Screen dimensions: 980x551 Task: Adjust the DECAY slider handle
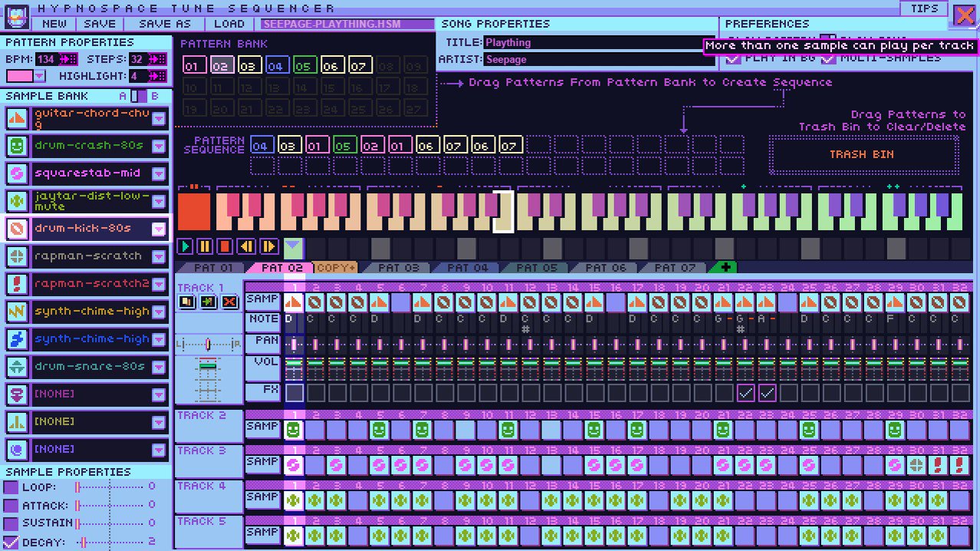pyautogui.click(x=82, y=542)
